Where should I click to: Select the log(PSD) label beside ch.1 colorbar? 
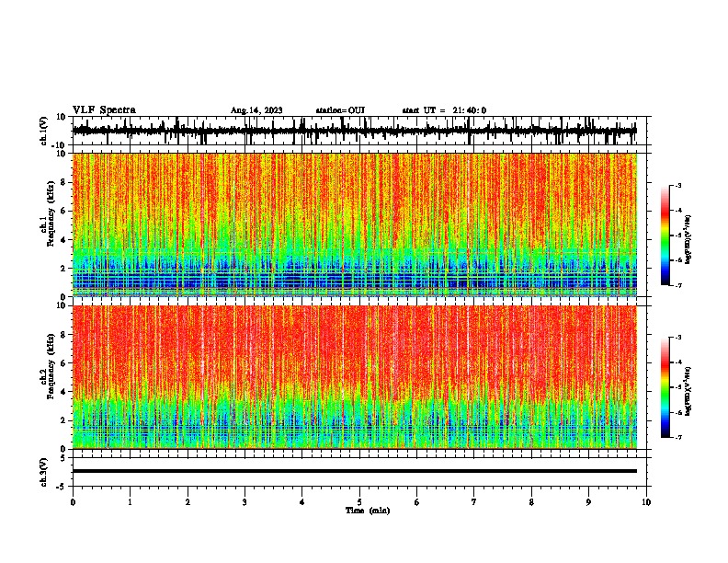click(688, 240)
